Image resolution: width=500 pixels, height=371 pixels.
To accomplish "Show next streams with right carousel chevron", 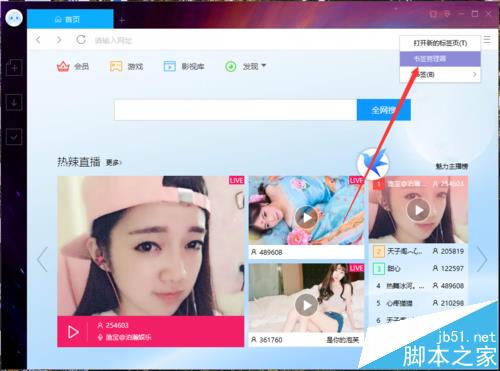I will 482,259.
